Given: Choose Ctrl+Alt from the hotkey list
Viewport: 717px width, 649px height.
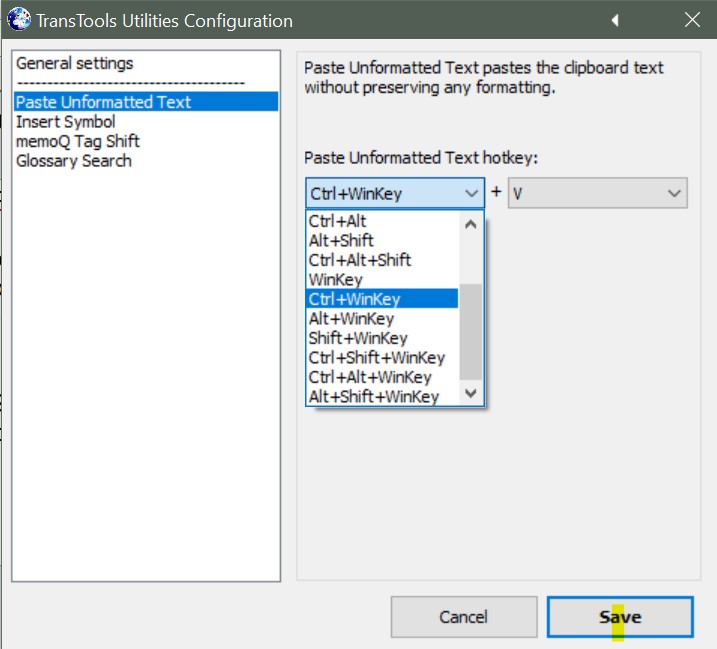Looking at the screenshot, I should pyautogui.click(x=336, y=221).
